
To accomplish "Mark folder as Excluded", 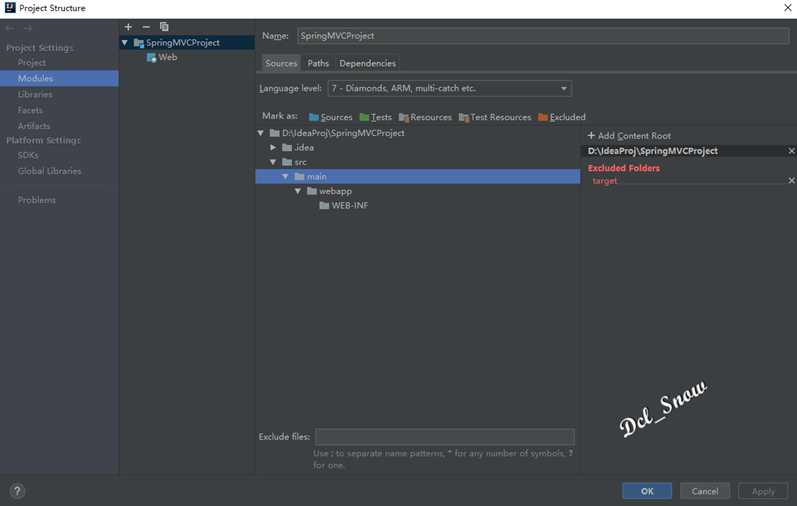I will (x=562, y=117).
